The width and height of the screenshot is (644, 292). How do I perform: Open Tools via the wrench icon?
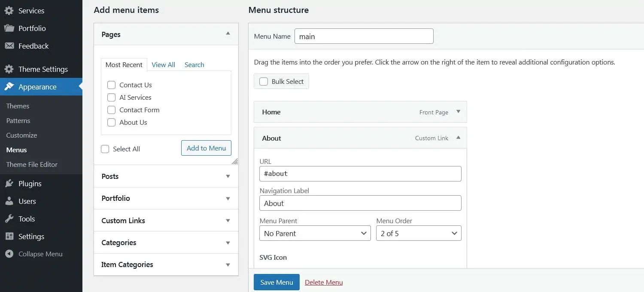point(9,219)
